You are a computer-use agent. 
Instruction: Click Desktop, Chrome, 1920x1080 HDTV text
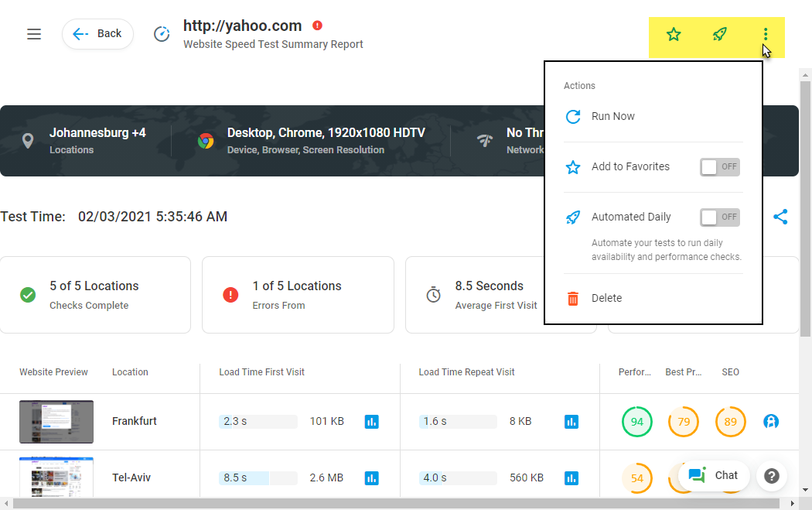pyautogui.click(x=326, y=132)
